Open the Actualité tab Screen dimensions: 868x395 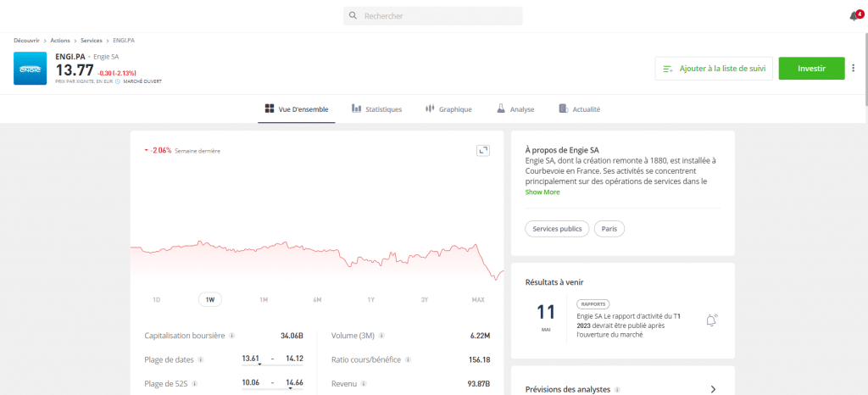[580, 109]
